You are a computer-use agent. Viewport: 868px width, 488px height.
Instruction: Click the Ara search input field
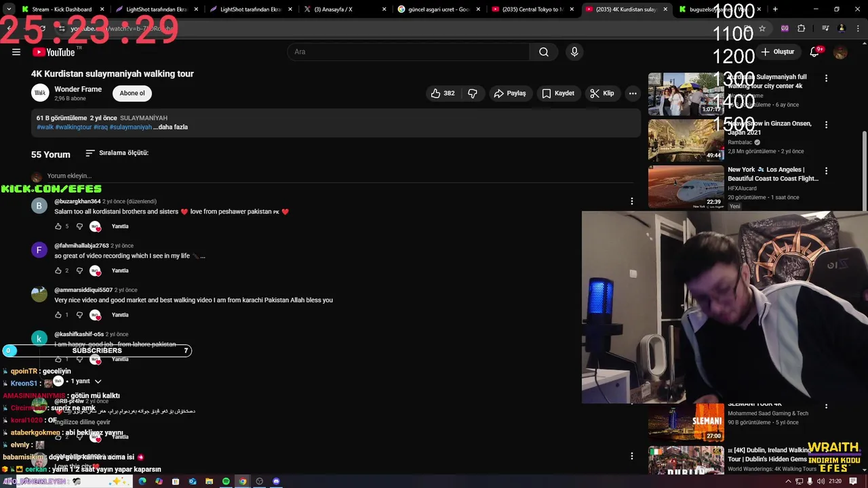408,52
